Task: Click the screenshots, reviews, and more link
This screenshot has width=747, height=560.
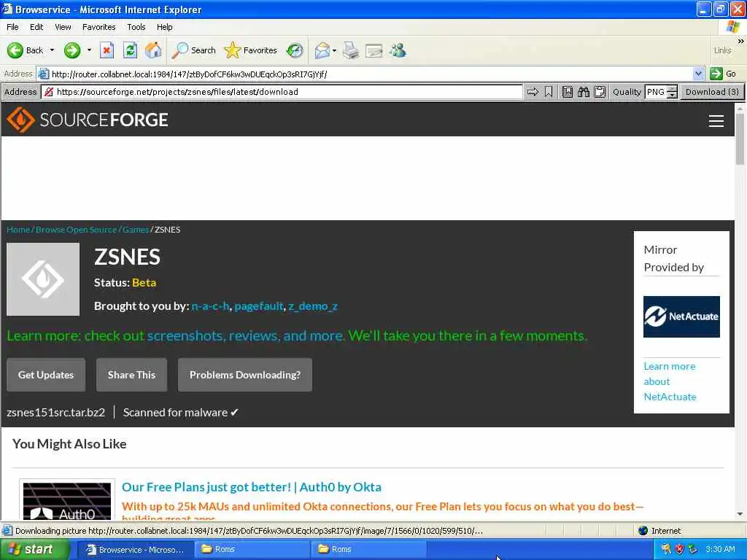Action: coord(245,335)
